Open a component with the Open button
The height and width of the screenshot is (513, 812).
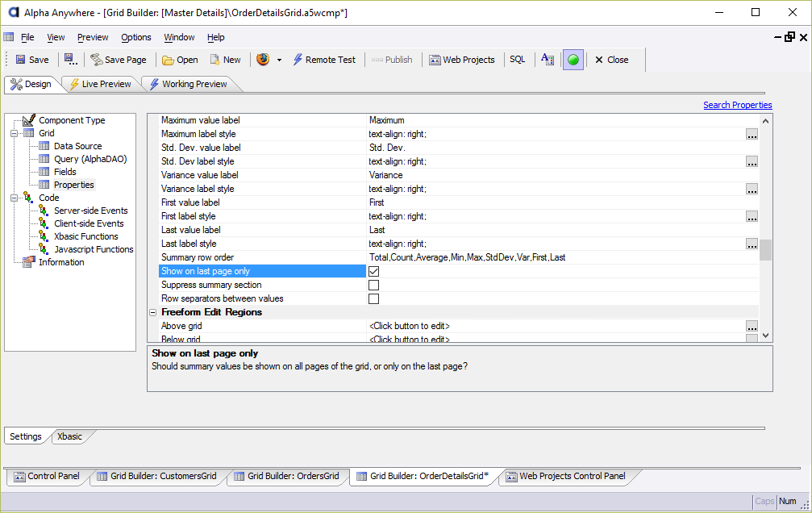pyautogui.click(x=180, y=60)
